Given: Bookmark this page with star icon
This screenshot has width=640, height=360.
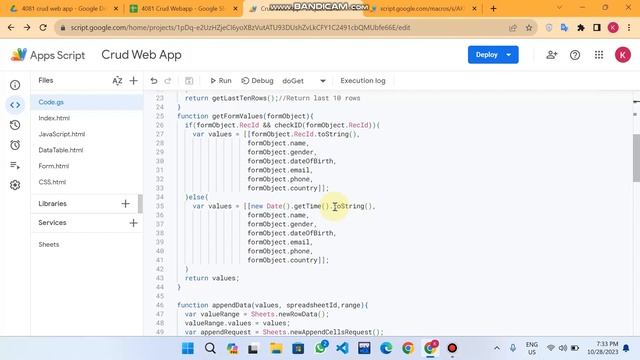Looking at the screenshot, I should (x=529, y=28).
